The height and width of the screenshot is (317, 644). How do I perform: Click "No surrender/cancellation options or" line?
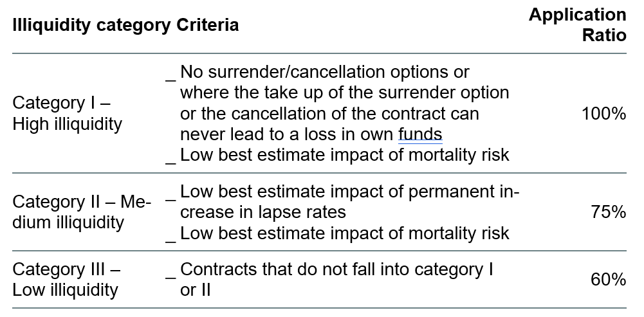324,71
